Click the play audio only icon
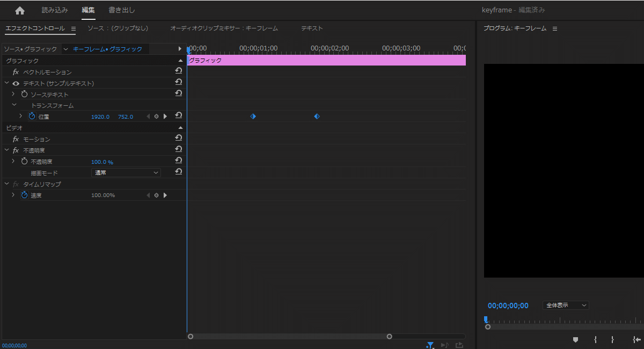The height and width of the screenshot is (349, 644). 445,345
